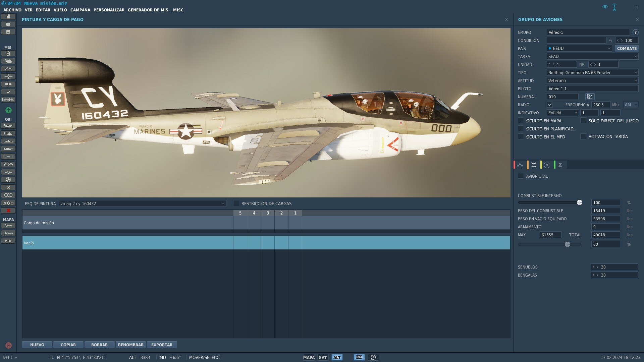Open the CAMPAÑA menu

(80, 10)
